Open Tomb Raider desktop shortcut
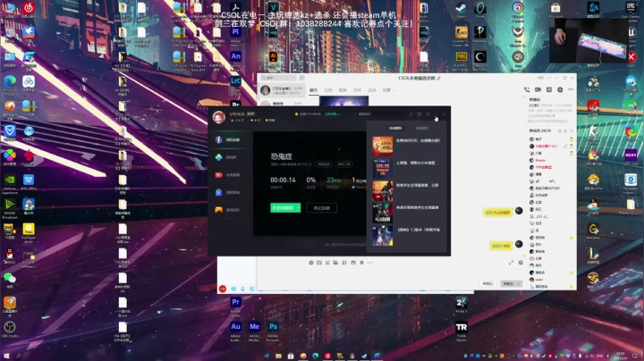The height and width of the screenshot is (361, 644). pyautogui.click(x=462, y=332)
